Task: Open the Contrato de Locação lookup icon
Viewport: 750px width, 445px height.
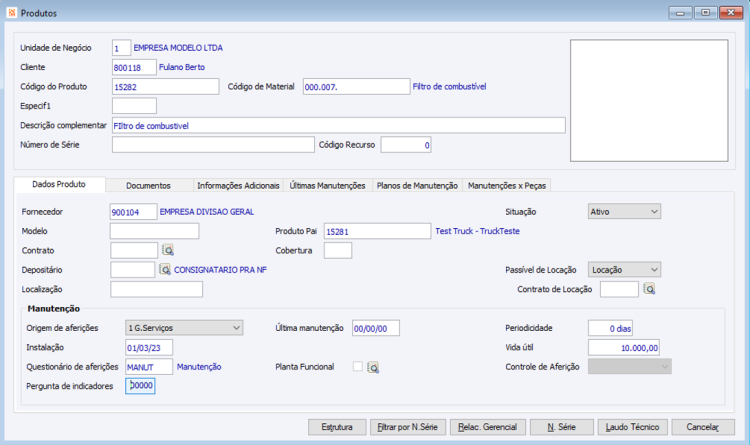Action: [649, 289]
